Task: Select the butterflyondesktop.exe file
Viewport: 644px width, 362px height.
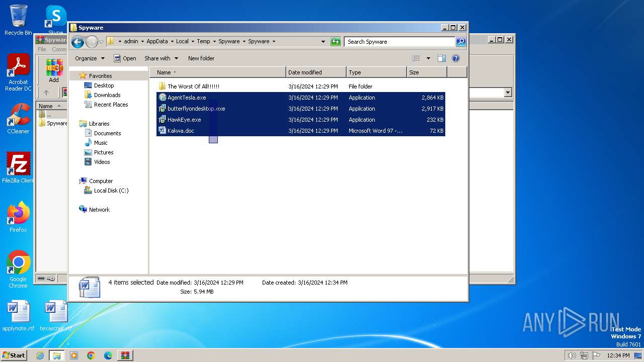Action: [301, 109]
